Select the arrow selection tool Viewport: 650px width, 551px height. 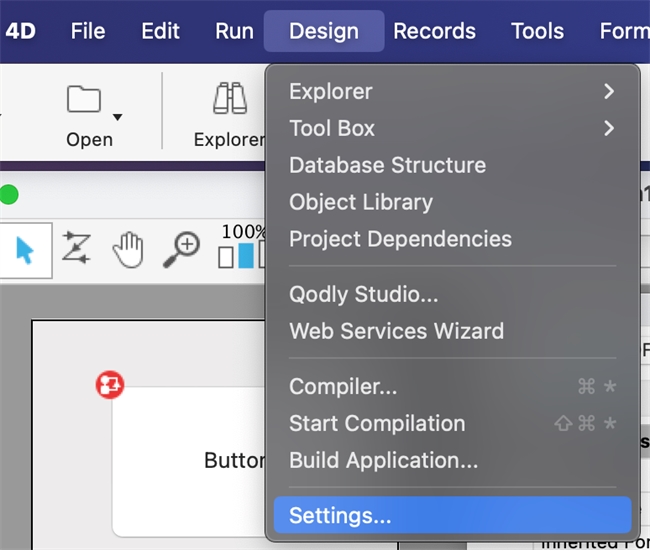coord(24,249)
